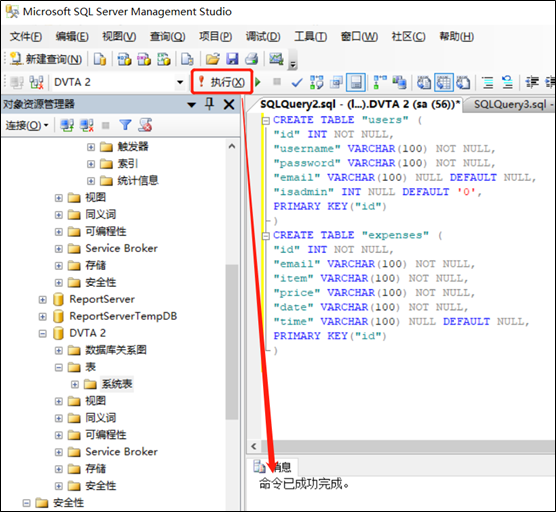The height and width of the screenshot is (512, 556).
Task: Open an Analysis Services MDX query
Action: coord(124,59)
